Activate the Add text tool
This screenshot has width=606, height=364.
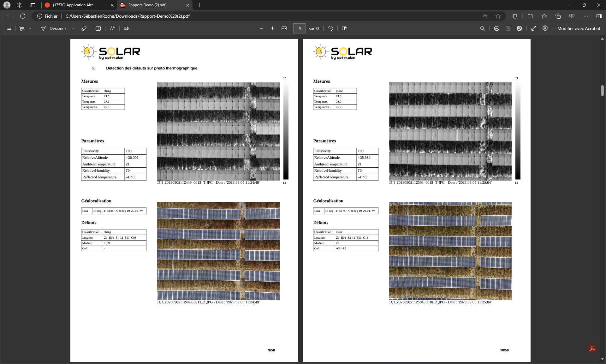pyautogui.click(x=98, y=28)
